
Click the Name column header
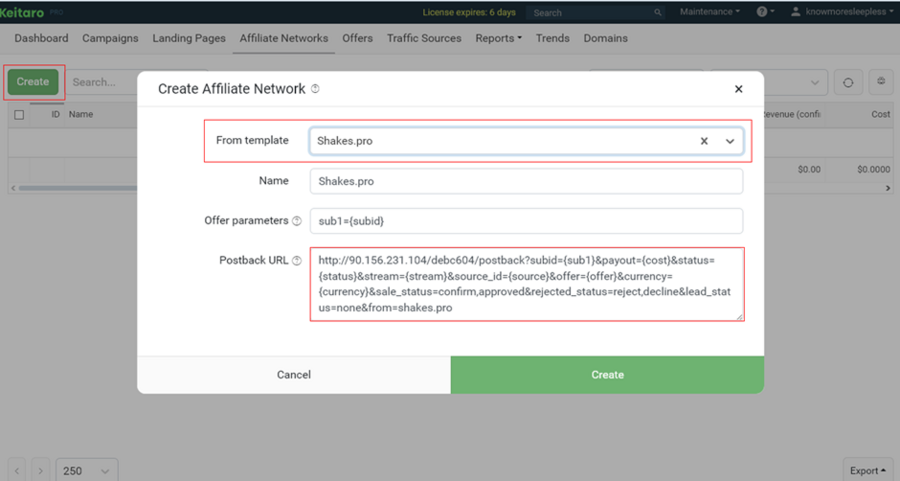(x=81, y=115)
